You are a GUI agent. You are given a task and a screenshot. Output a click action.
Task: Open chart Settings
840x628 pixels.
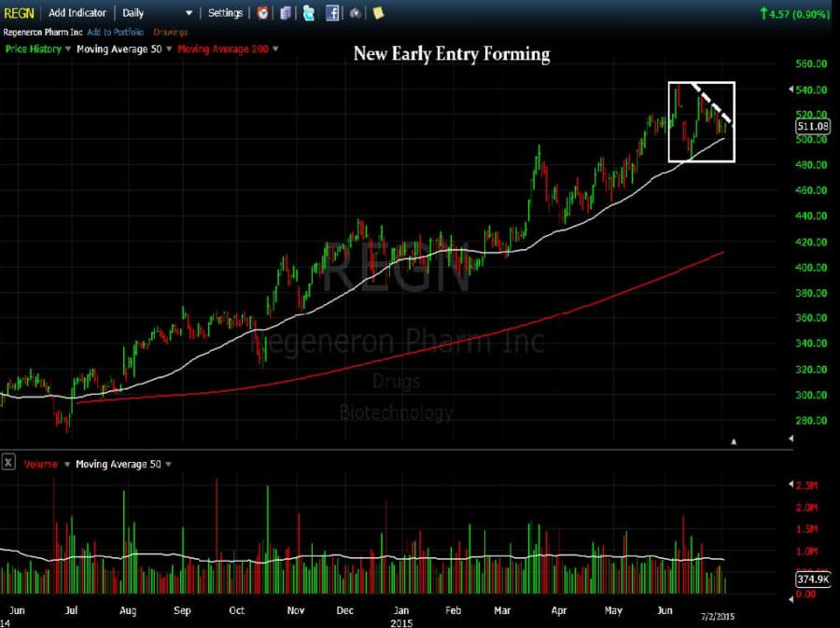pyautogui.click(x=225, y=13)
